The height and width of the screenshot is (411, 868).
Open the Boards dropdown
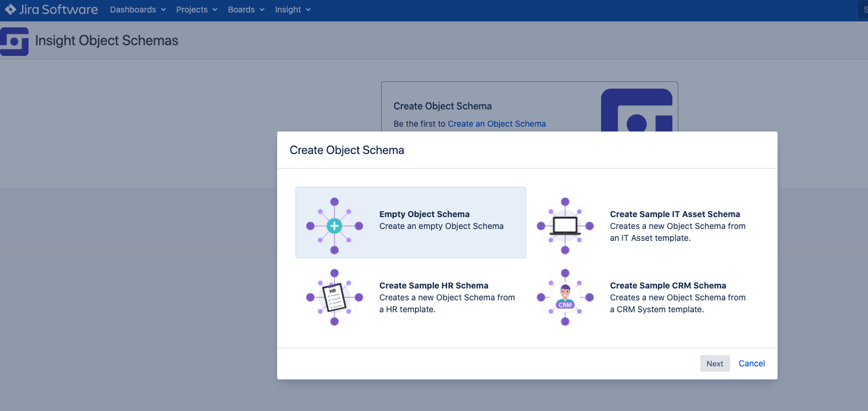point(246,10)
